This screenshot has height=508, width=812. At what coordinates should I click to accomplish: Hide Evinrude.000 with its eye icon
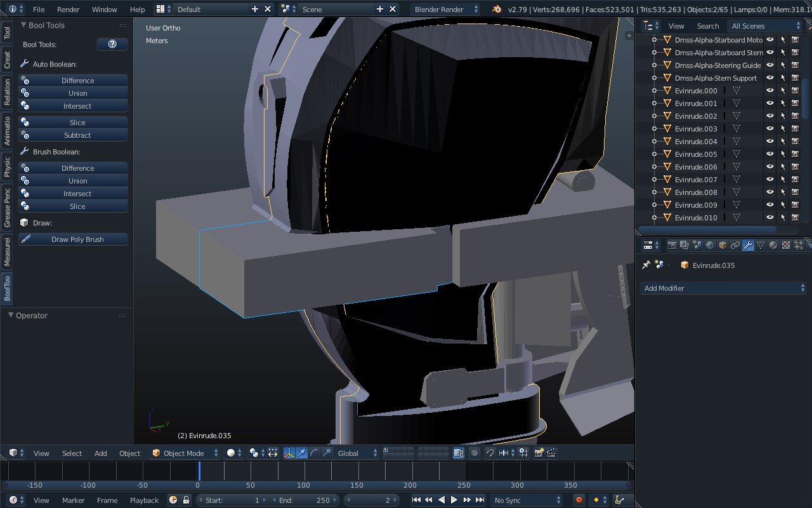tap(770, 90)
